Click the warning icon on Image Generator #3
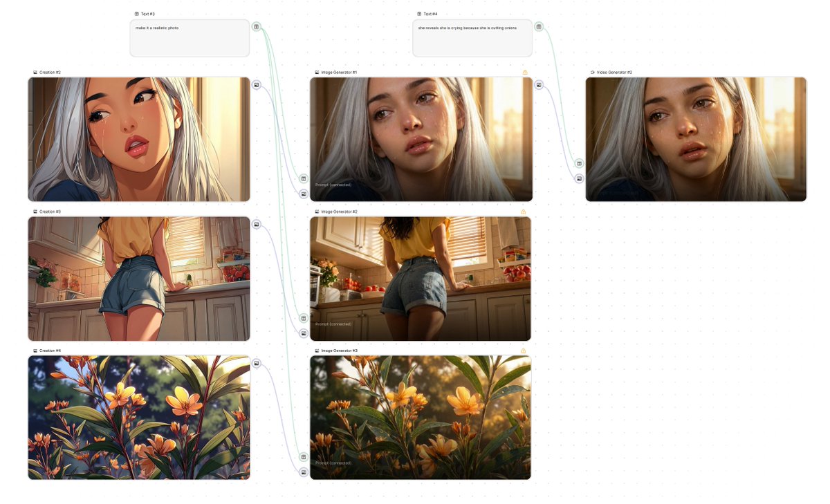The width and height of the screenshot is (830, 504). tap(524, 351)
